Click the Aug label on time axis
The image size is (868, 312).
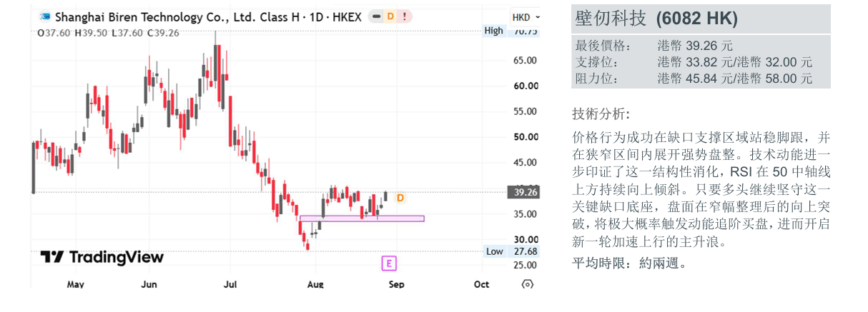[315, 284]
